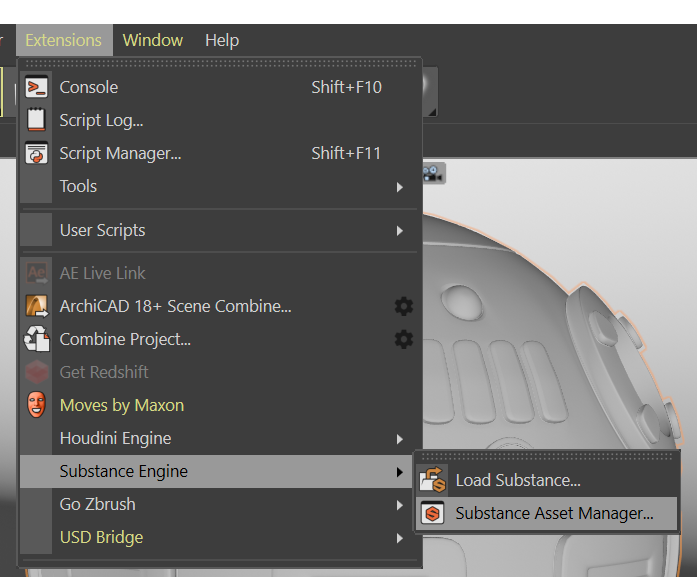This screenshot has height=577, width=697.
Task: Click the Script Log notepad icon
Action: (37, 120)
